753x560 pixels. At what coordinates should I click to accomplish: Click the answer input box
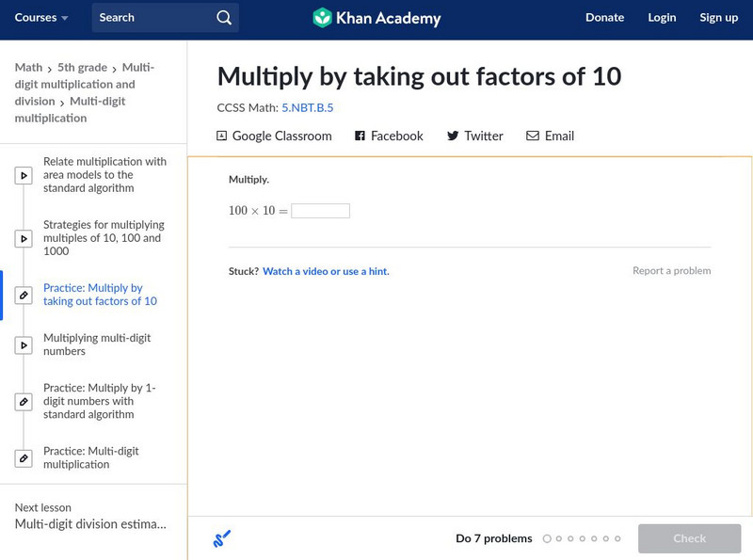[320, 211]
